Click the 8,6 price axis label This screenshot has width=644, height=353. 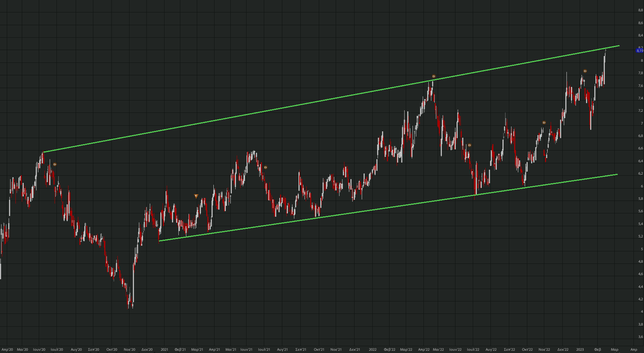tap(641, 23)
